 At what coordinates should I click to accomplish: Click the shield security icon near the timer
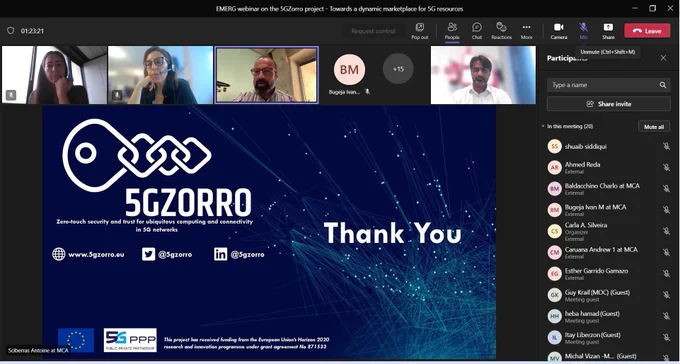pos(11,31)
